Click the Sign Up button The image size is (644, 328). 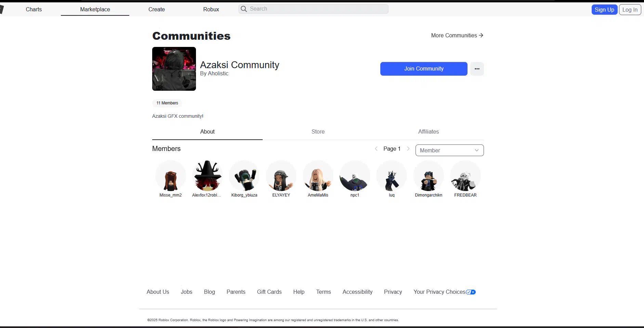pos(604,10)
